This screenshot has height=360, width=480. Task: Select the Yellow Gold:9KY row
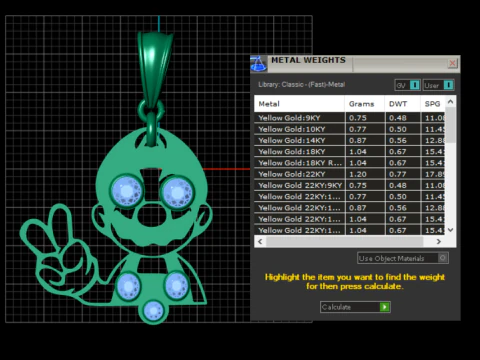coord(350,118)
